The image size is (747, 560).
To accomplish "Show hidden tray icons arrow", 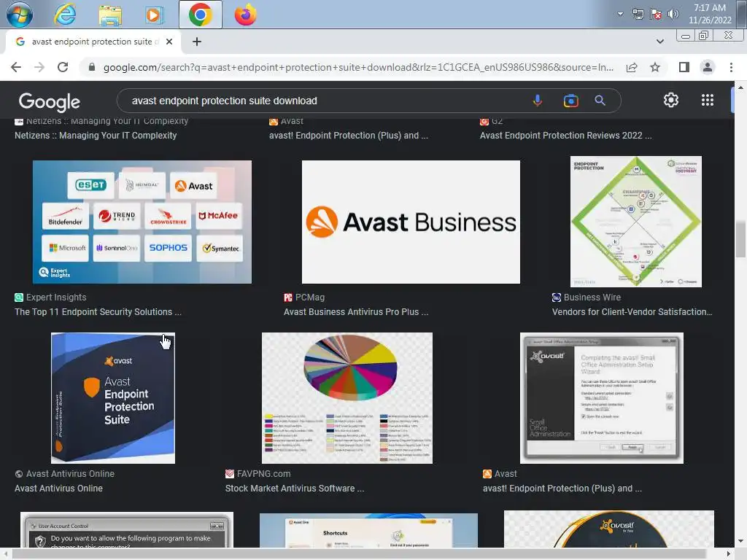I will tap(620, 14).
